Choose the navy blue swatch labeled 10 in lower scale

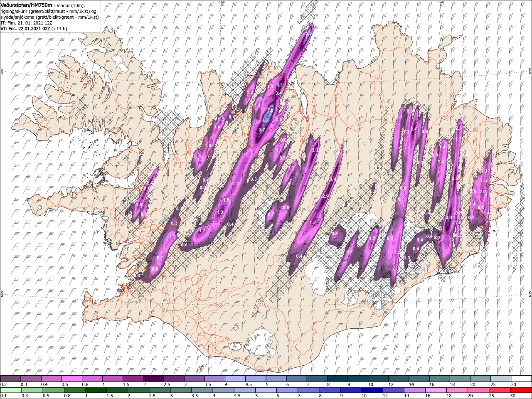pyautogui.click(x=372, y=390)
